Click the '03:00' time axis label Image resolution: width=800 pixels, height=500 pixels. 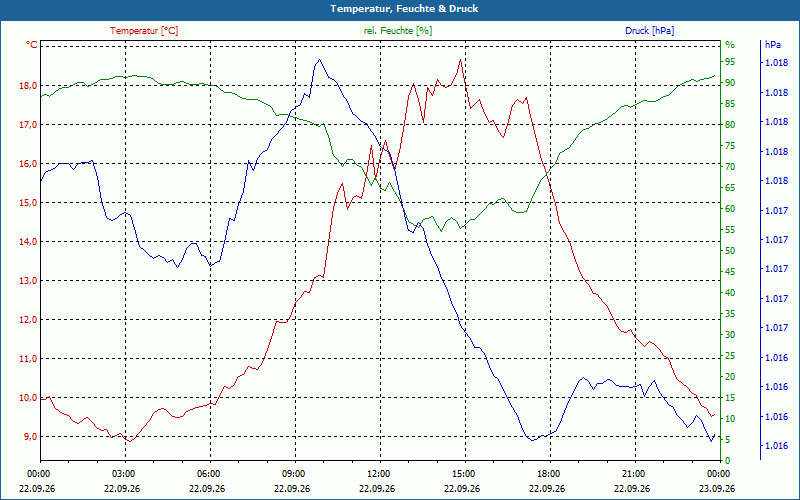tap(122, 473)
